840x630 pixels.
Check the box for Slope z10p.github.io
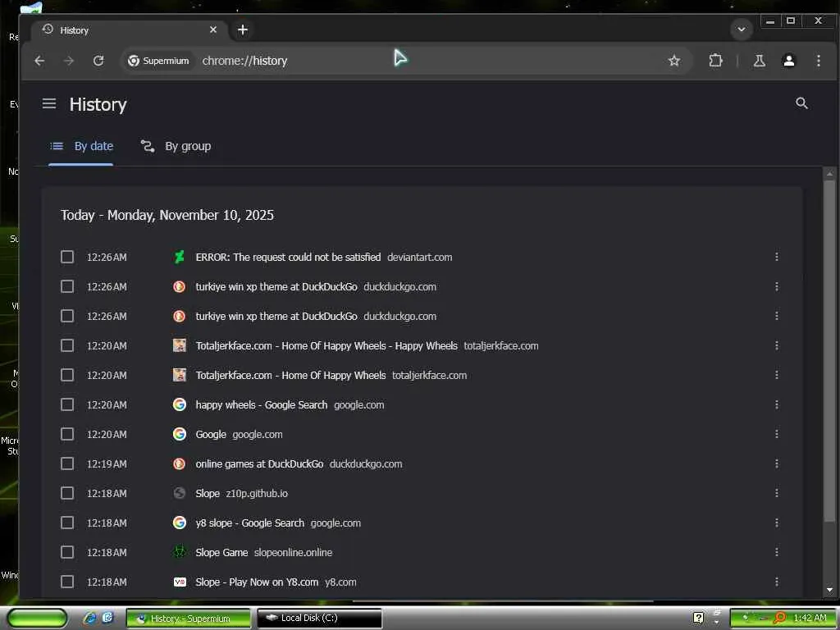(x=67, y=493)
